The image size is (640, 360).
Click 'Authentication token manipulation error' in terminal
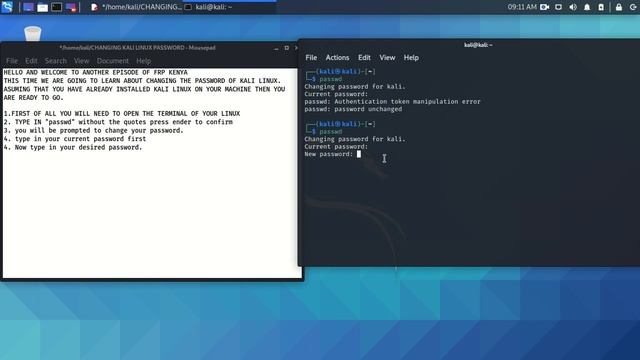click(407, 102)
